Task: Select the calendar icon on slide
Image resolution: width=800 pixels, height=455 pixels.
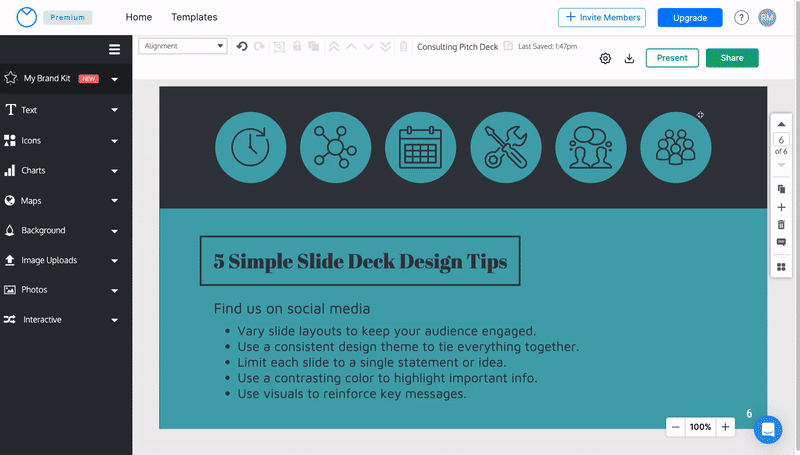Action: pyautogui.click(x=420, y=147)
